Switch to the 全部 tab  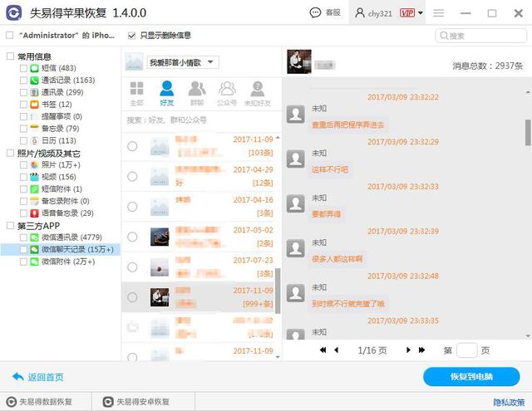136,94
